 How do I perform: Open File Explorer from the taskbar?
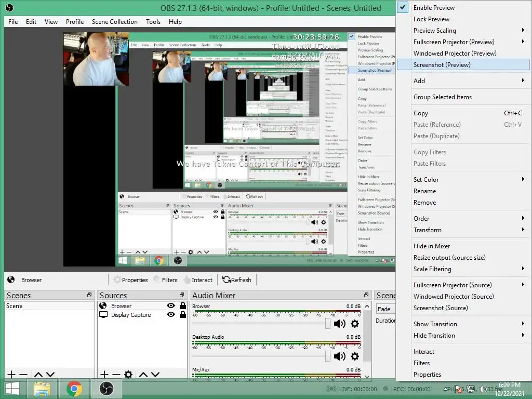coord(42,389)
